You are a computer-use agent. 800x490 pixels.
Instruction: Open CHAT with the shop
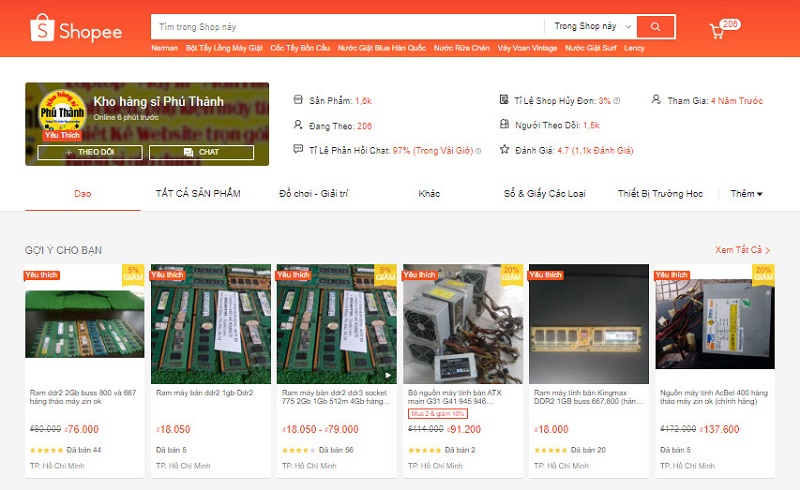coord(201,152)
